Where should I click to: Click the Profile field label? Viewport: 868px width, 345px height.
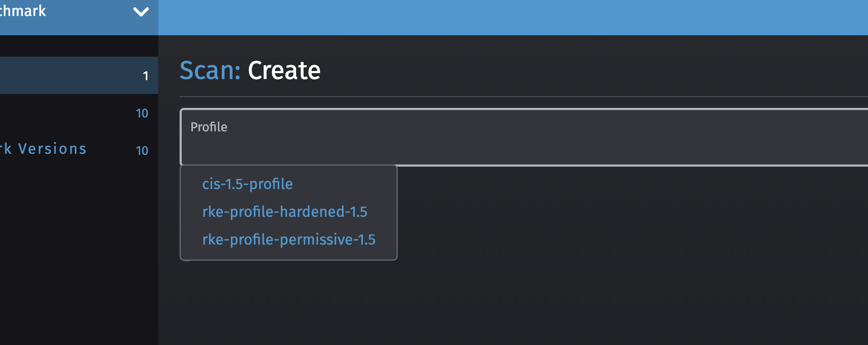click(209, 127)
